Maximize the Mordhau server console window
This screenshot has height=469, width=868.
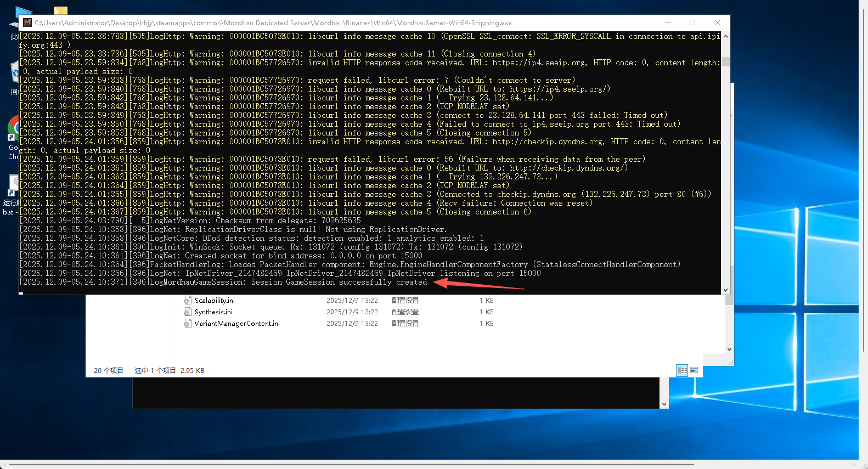692,22
